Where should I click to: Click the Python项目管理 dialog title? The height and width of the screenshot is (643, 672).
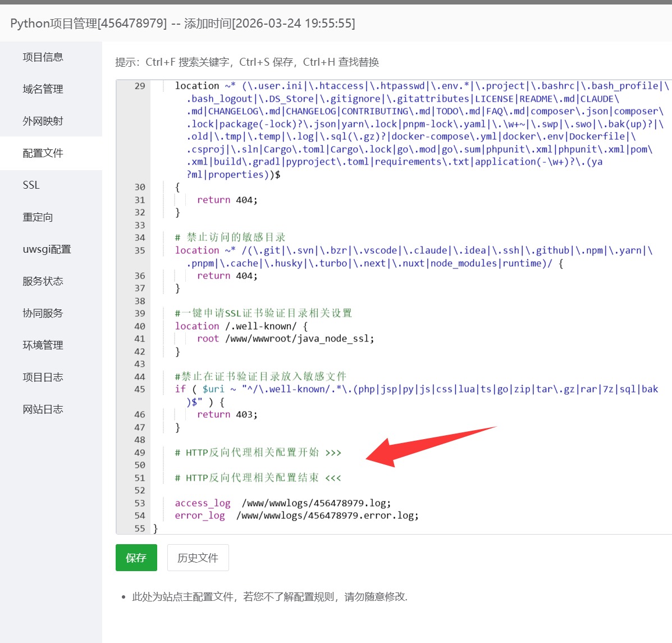182,23
